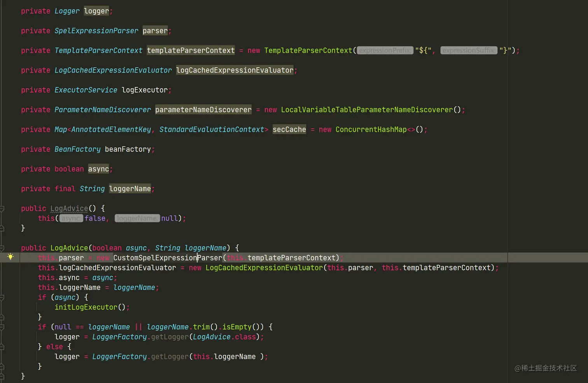Click the highlighted 'parameterNameDiscoverer' field name
The height and width of the screenshot is (383, 588).
203,110
